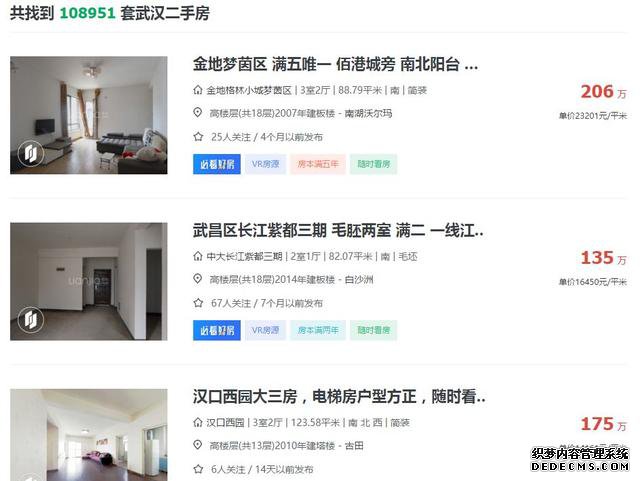Click the 房本满两年 tag
Screen dimensions: 640x481
tap(318, 330)
